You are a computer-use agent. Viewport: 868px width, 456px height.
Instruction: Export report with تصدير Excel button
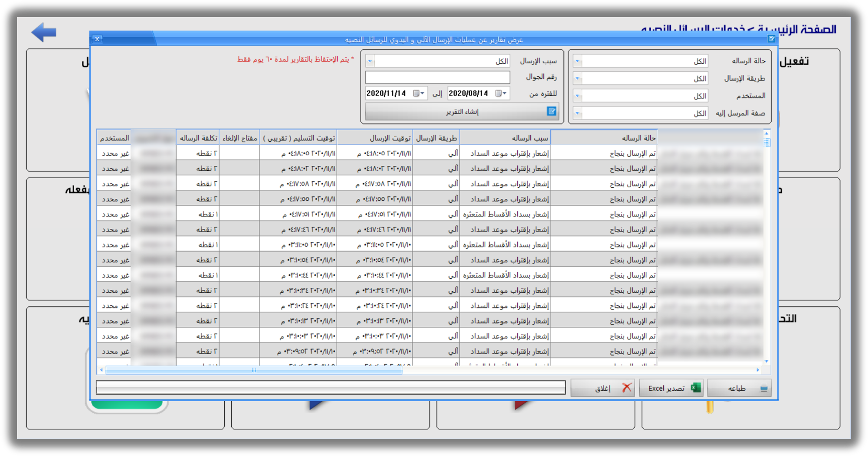671,388
